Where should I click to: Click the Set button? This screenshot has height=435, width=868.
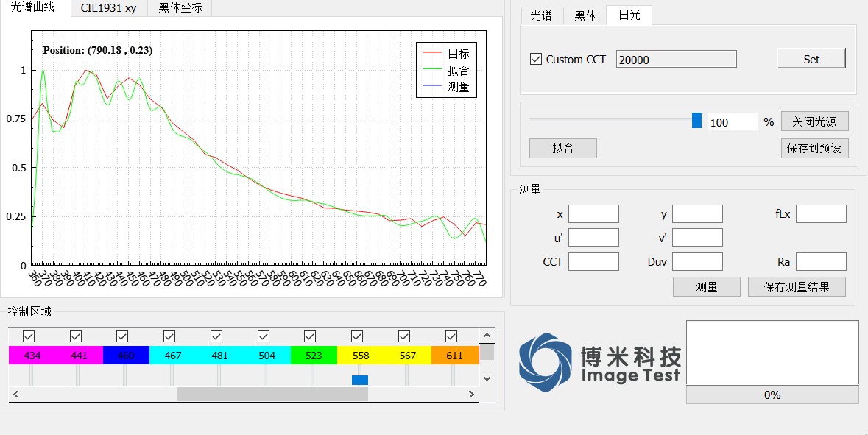tap(811, 58)
